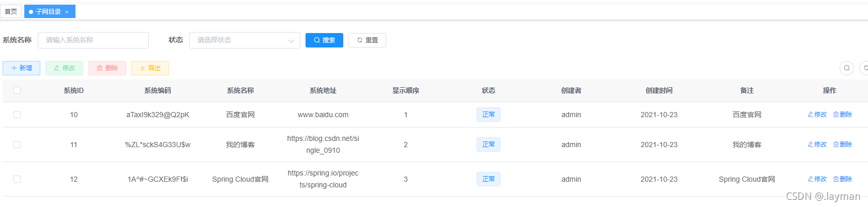Focus the 系统名称 input field

(x=93, y=40)
